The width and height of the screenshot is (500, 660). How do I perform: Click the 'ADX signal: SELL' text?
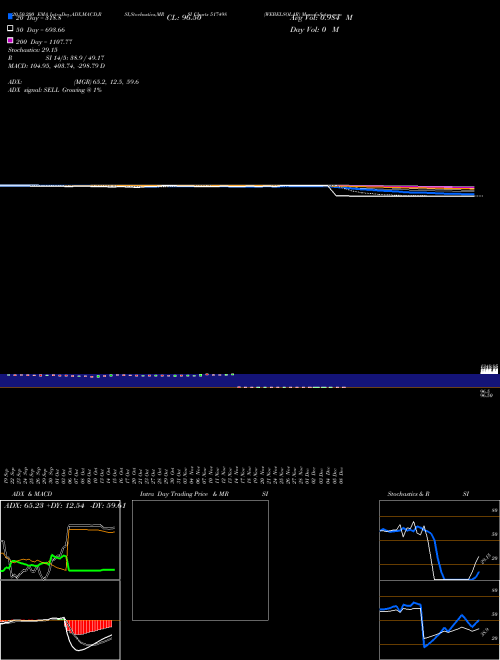click(x=34, y=90)
